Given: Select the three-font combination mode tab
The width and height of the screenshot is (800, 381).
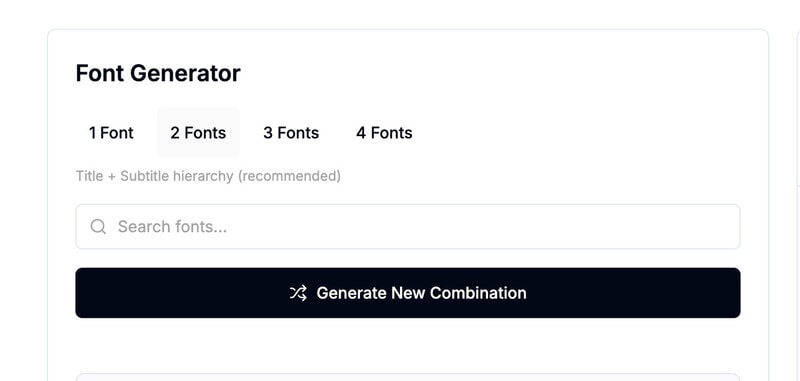Looking at the screenshot, I should coord(291,133).
